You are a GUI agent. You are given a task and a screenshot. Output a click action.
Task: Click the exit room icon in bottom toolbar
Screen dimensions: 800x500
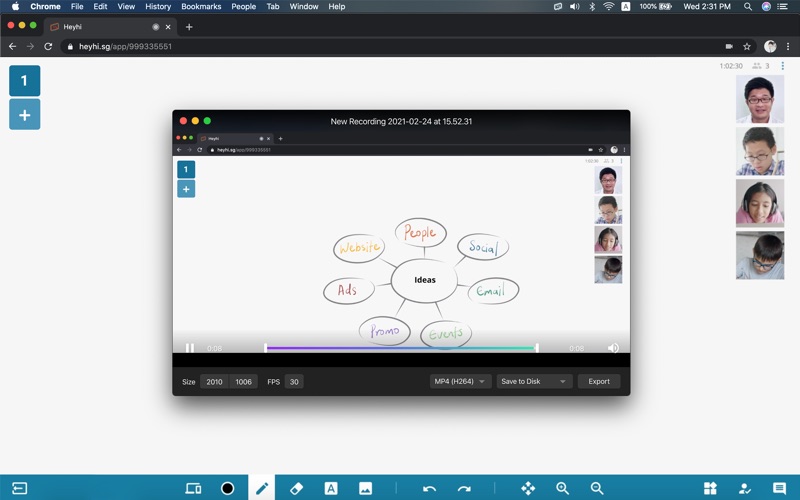click(x=19, y=488)
